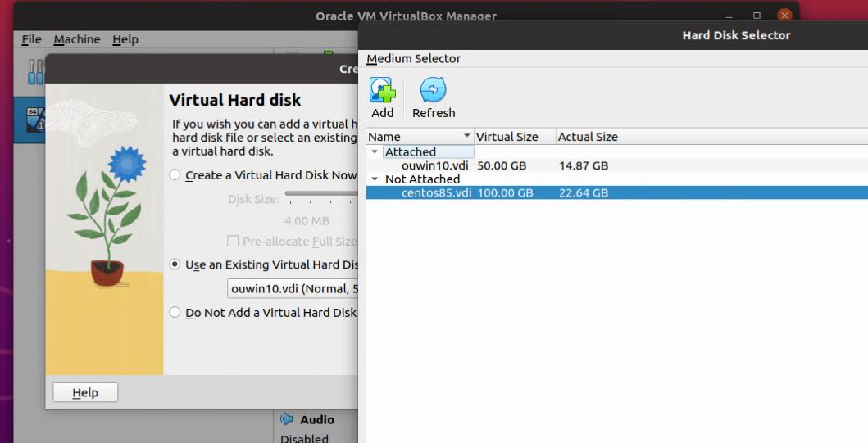Click the Help button in wizard
Viewport: 868px width, 443px height.
[85, 393]
